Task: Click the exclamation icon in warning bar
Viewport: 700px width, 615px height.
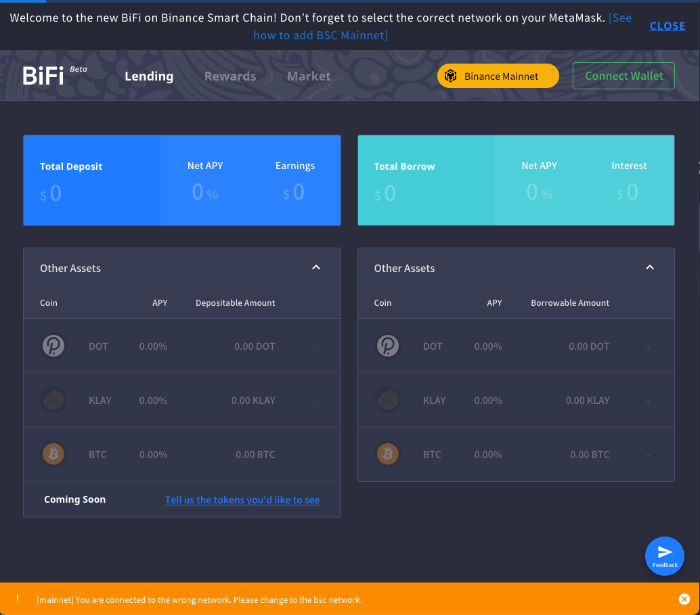Action: tap(18, 599)
